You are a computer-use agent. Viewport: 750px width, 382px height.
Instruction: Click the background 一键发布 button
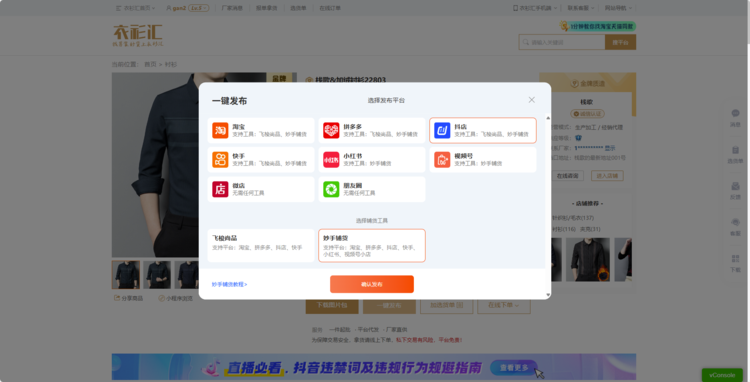coord(389,306)
